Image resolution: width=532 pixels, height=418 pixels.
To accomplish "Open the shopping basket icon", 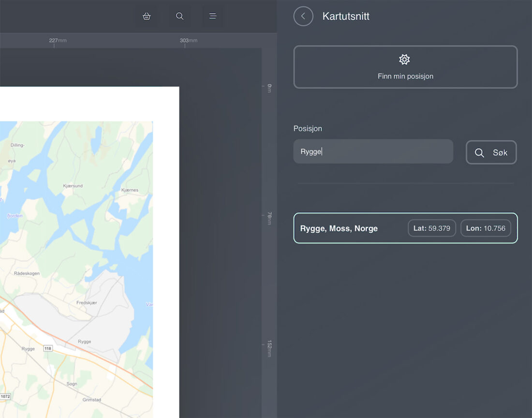I will [147, 16].
